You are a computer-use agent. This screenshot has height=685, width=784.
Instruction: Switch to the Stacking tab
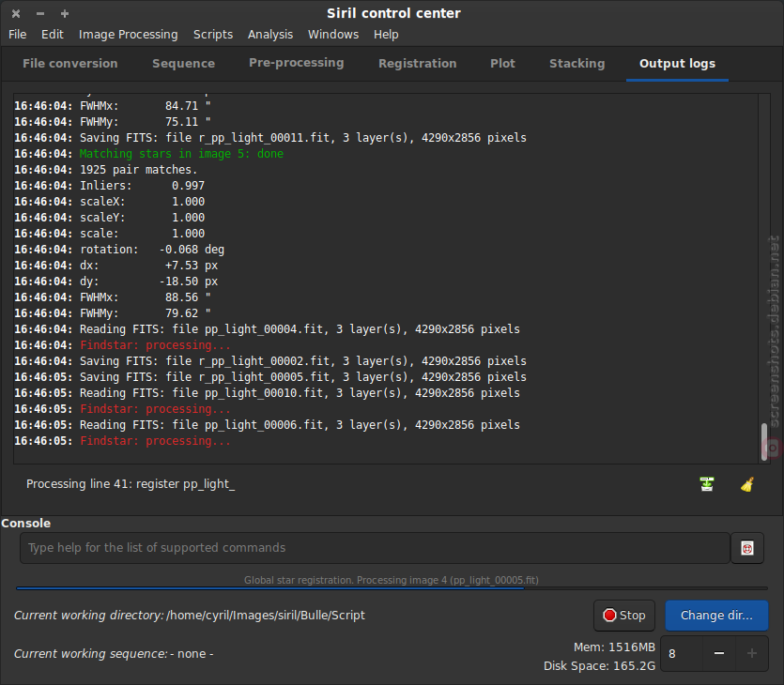click(x=577, y=64)
